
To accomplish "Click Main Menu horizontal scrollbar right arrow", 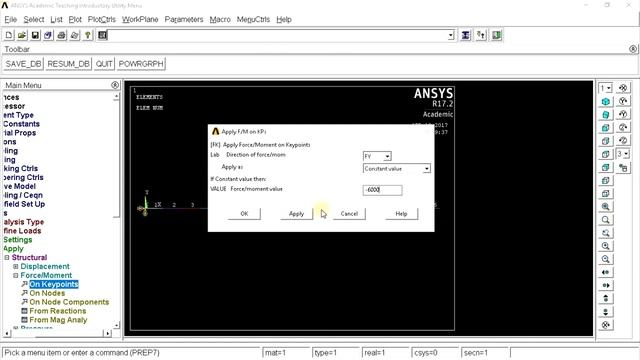I will [x=107, y=333].
